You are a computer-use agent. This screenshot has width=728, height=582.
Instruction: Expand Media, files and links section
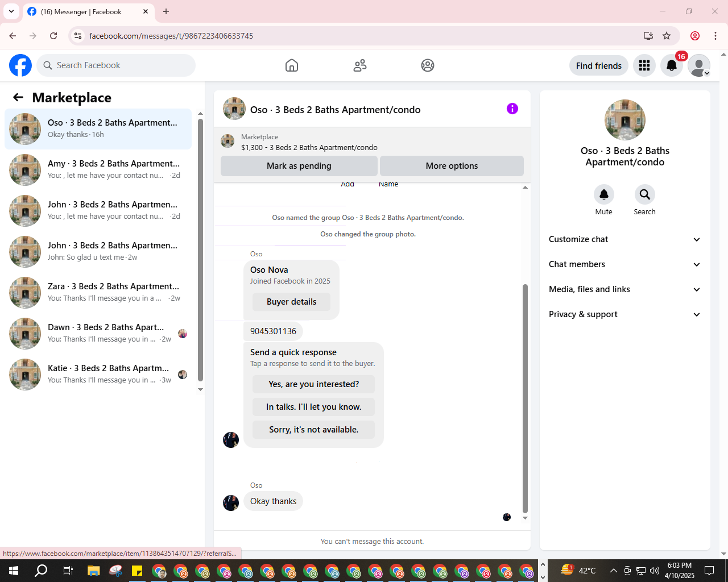pos(624,289)
